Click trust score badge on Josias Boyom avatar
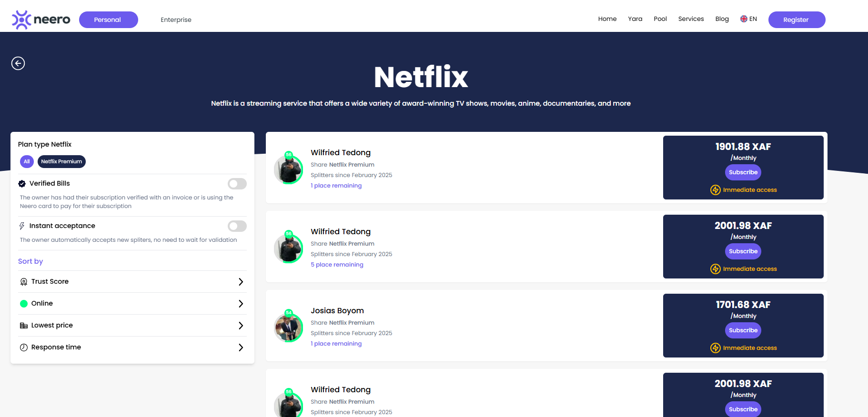 pos(289,313)
